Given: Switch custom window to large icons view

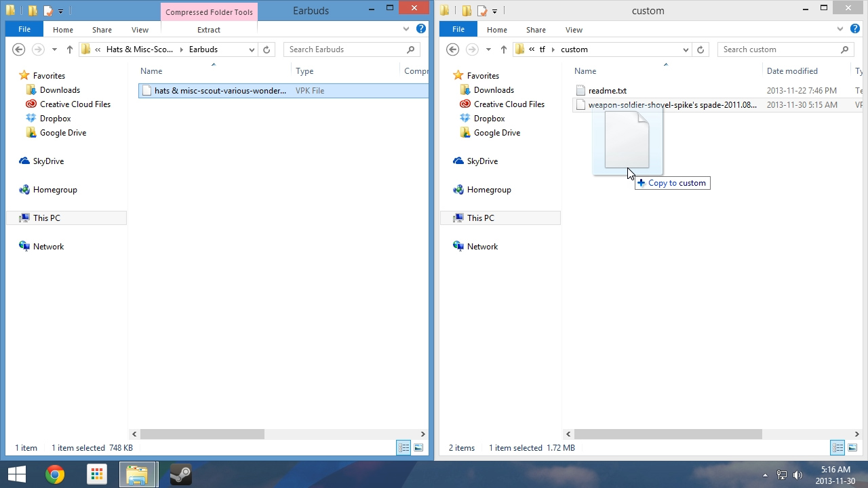Looking at the screenshot, I should pos(852,447).
